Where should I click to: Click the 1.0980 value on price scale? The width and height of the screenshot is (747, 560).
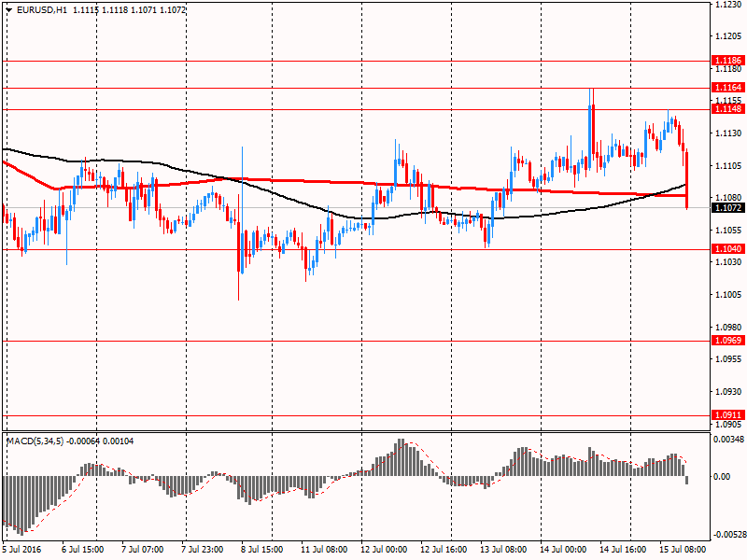point(727,327)
